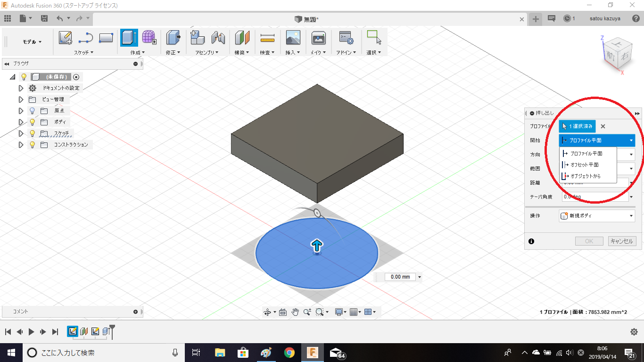Play the timeline
Image resolution: width=644 pixels, height=362 pixels.
31,332
